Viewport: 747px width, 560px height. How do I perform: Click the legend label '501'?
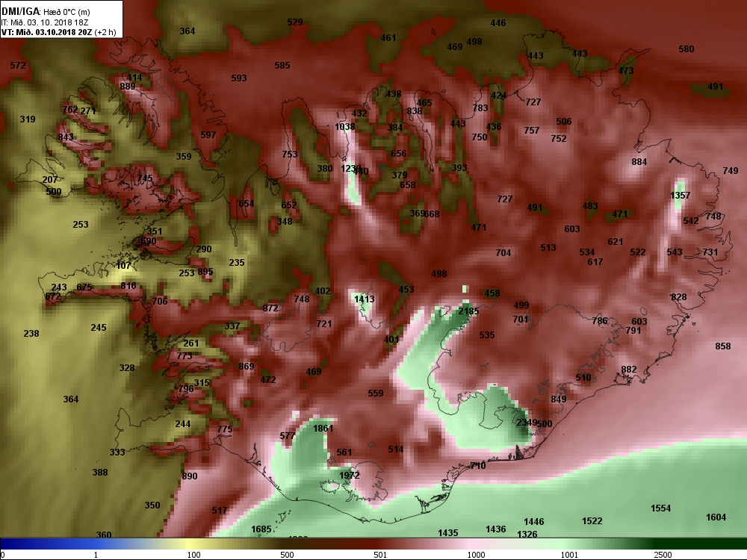tap(380, 555)
